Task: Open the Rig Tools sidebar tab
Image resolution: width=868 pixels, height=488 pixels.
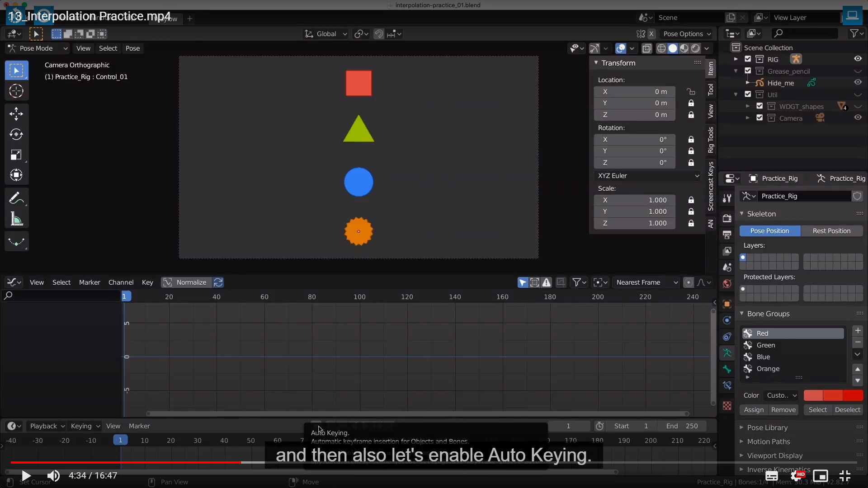Action: click(x=711, y=140)
